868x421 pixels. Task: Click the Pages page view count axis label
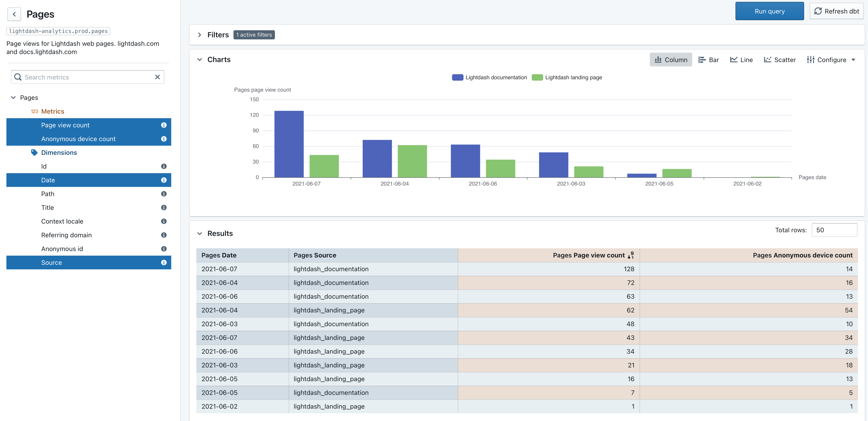coord(263,90)
